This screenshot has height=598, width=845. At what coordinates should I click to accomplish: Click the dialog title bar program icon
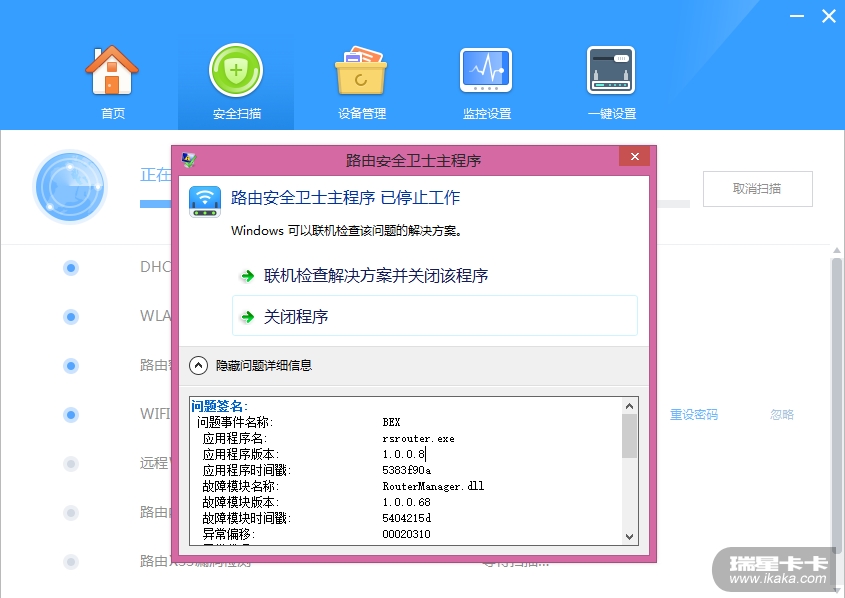coord(189,159)
